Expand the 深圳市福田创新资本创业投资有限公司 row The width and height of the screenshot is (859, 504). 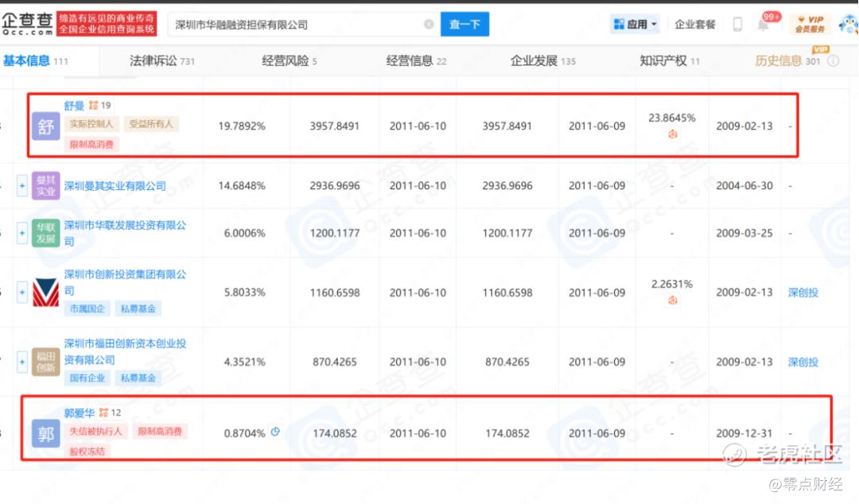pyautogui.click(x=22, y=362)
